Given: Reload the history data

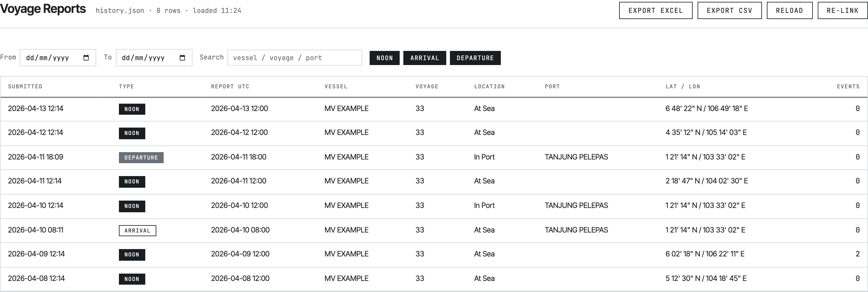Looking at the screenshot, I should [x=790, y=10].
